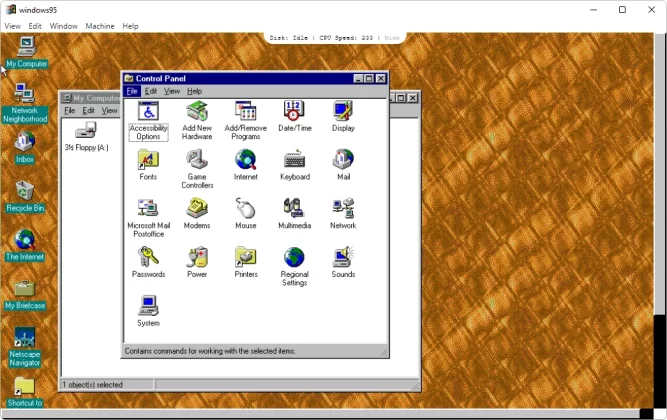
Task: Click the Control Panel resize grip
Action: [383, 351]
